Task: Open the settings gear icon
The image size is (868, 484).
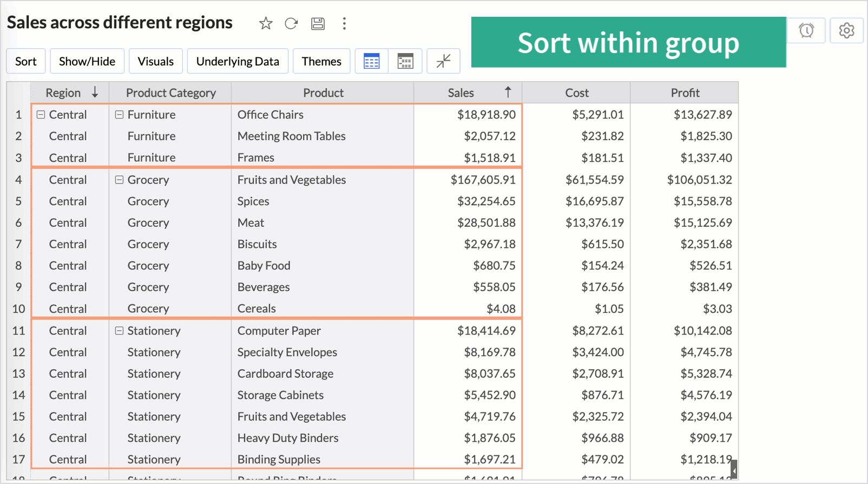Action: click(846, 31)
